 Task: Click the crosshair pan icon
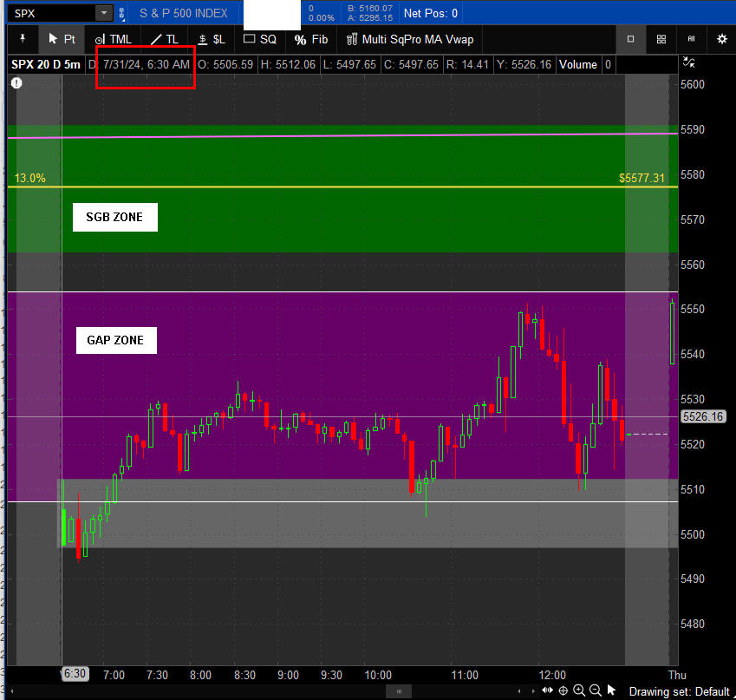tap(563, 690)
